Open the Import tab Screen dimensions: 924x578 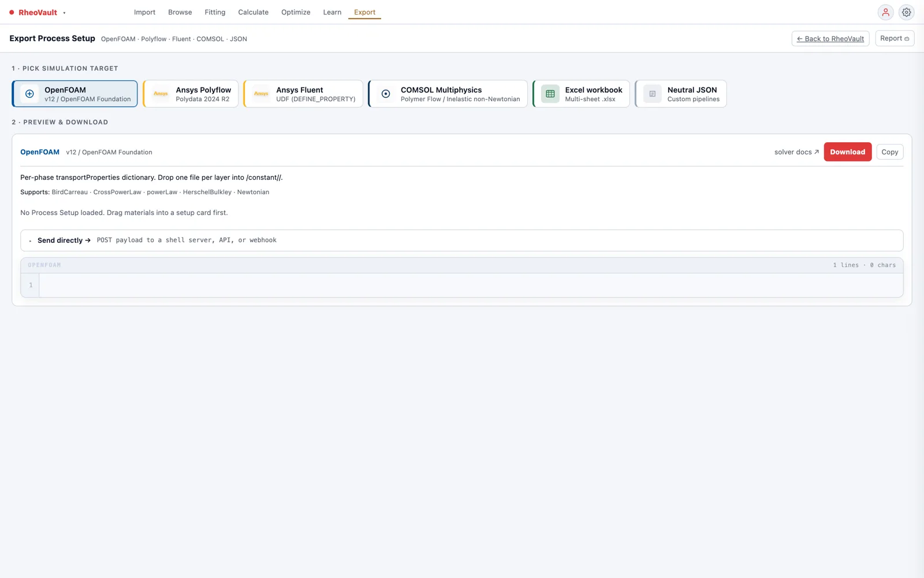144,12
